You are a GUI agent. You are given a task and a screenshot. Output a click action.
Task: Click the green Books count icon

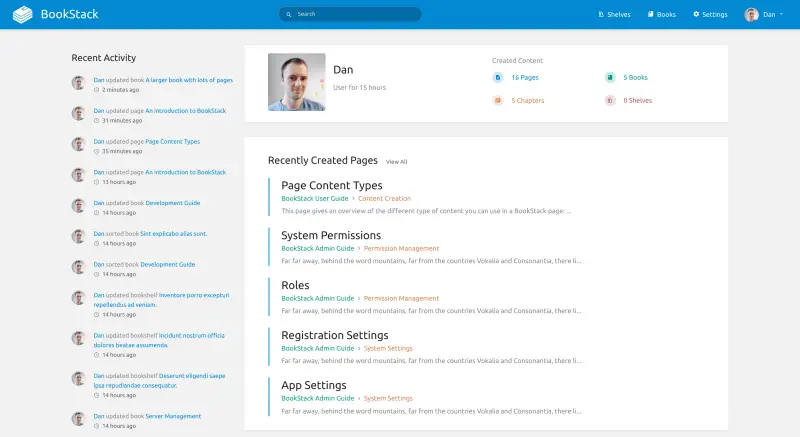click(x=610, y=77)
